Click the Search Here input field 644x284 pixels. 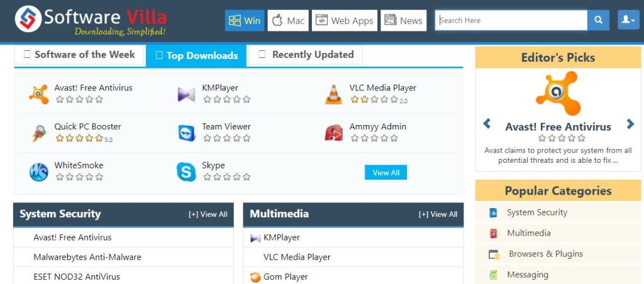pyautogui.click(x=511, y=20)
